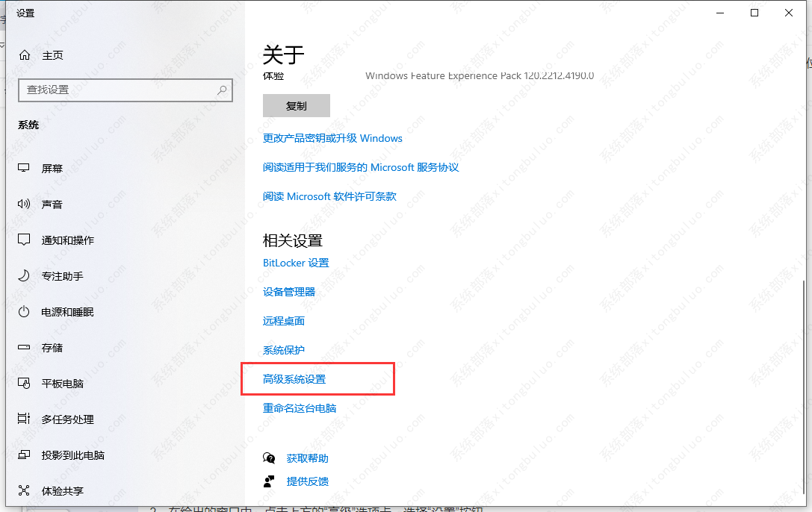
Task: Click the 存储 storage drive icon
Action: click(24, 347)
